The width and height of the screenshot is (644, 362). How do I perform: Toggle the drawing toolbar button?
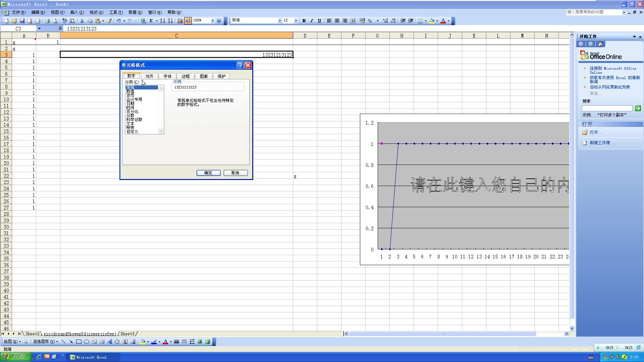coord(188,21)
